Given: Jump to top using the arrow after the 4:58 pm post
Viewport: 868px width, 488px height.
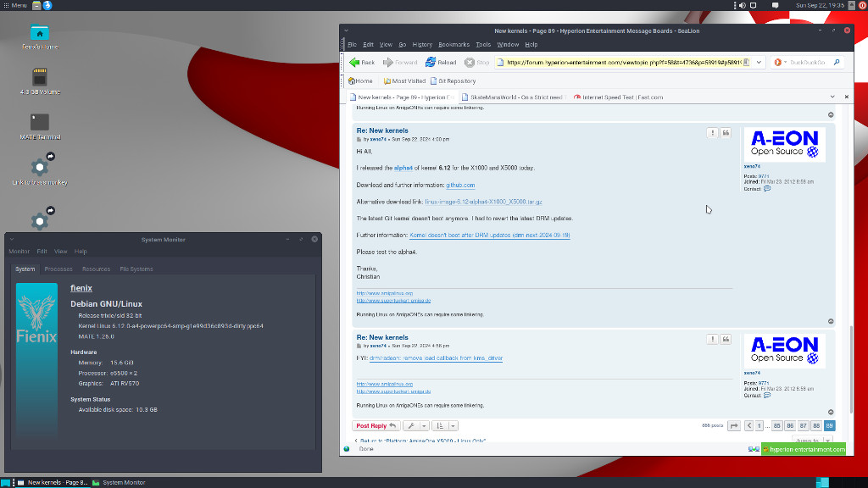Looking at the screenshot, I should 831,413.
